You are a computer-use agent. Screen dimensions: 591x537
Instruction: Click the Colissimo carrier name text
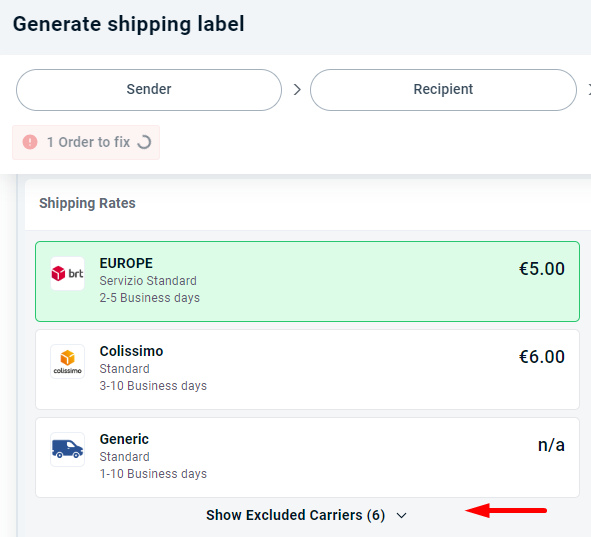131,351
